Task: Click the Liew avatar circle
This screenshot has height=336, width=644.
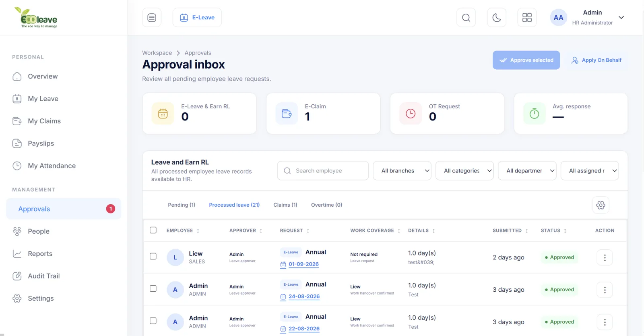Action: pos(175,257)
